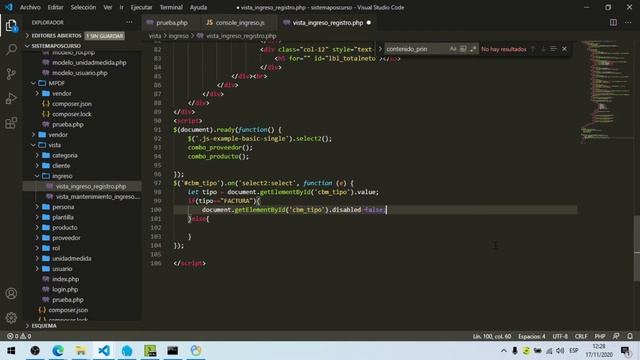Open the Search view icon
The height and width of the screenshot is (360, 640).
11,49
